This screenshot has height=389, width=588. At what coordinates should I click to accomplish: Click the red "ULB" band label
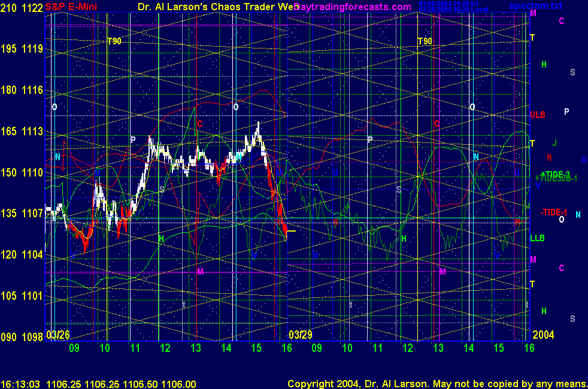[x=538, y=115]
